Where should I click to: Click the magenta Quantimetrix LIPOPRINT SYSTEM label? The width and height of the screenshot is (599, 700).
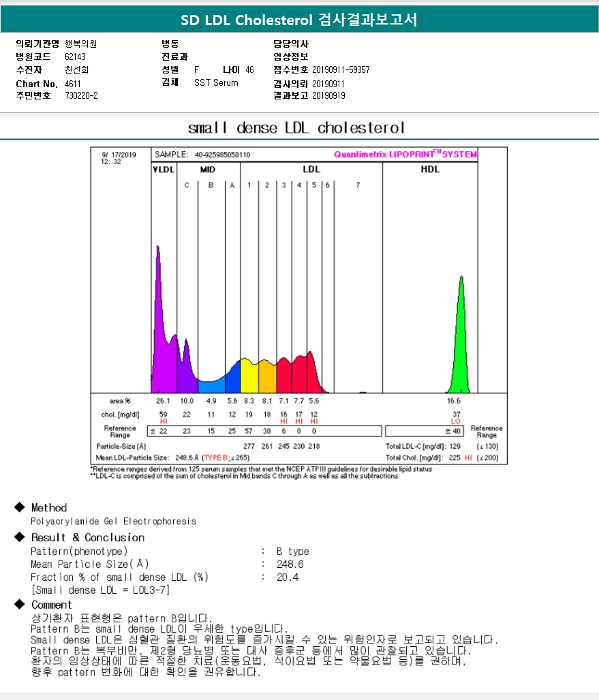[405, 155]
